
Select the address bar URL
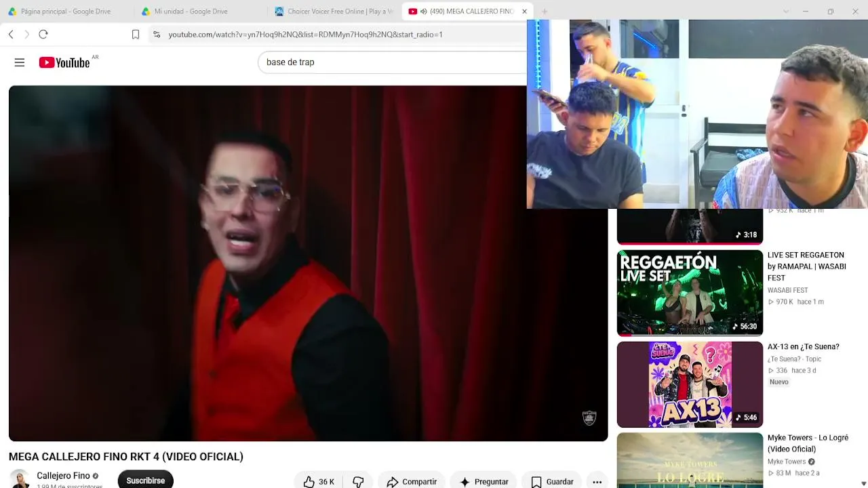tap(305, 35)
